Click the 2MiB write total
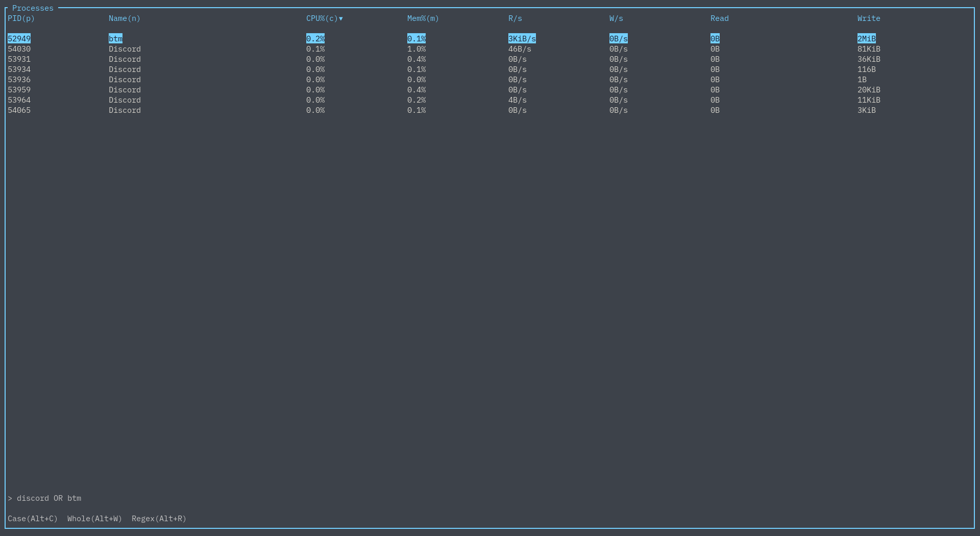980x536 pixels. [x=867, y=39]
